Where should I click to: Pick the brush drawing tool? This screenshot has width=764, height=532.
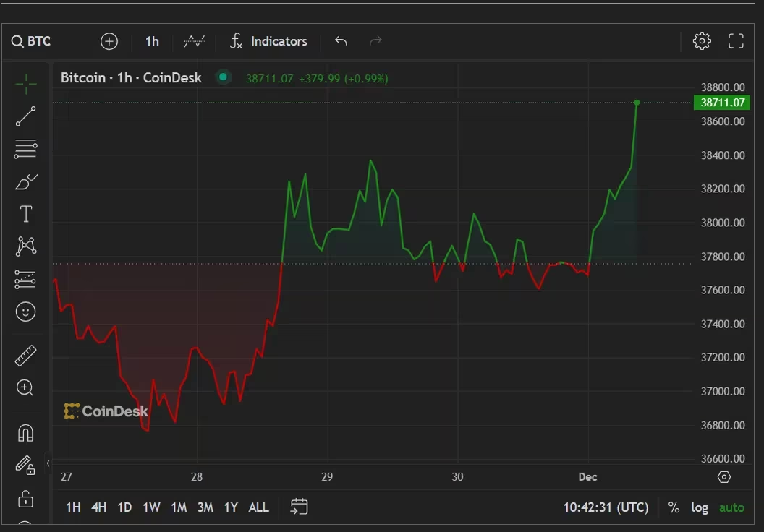tap(26, 181)
